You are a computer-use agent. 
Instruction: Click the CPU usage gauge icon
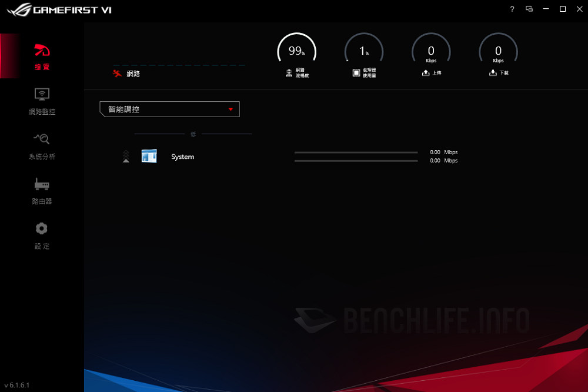355,72
